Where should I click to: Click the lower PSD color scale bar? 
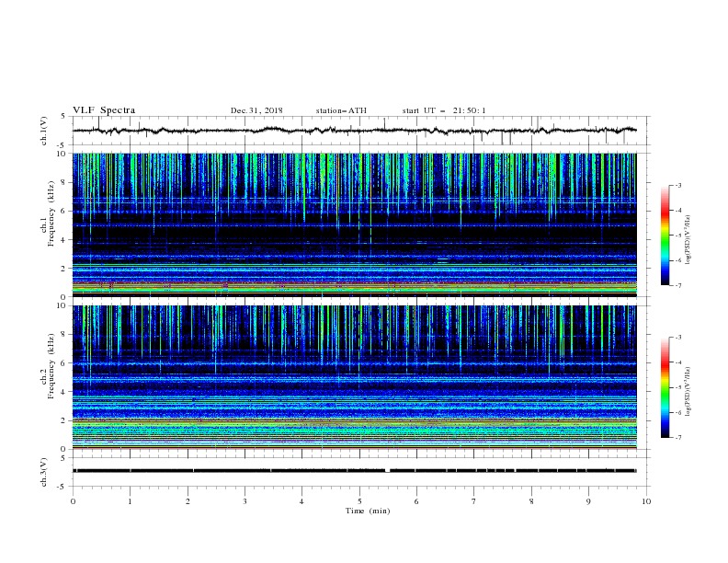pyautogui.click(x=665, y=387)
